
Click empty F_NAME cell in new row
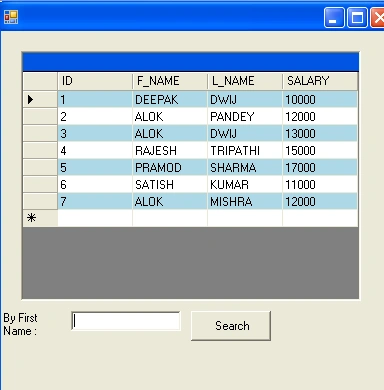click(x=170, y=218)
